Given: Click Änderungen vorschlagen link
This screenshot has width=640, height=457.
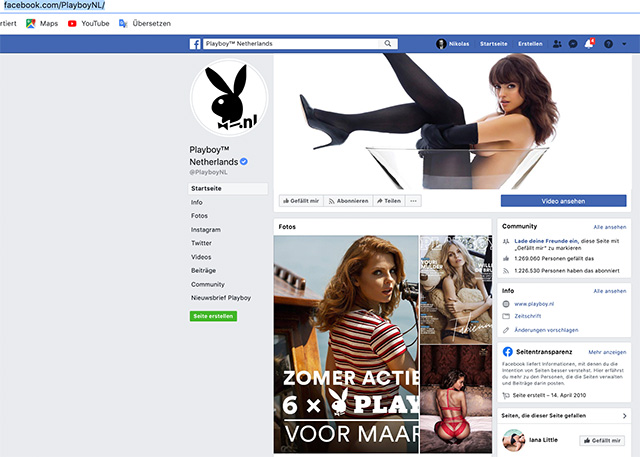Looking at the screenshot, I should click(x=546, y=330).
